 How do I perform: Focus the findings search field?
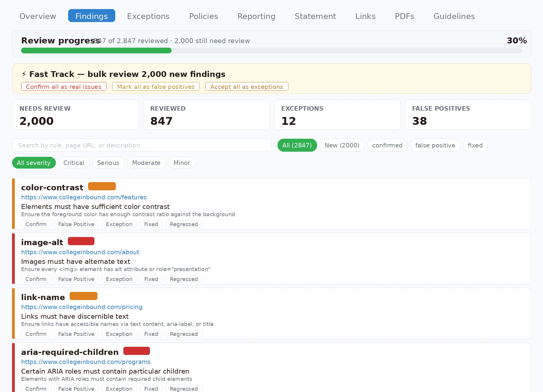coord(142,145)
